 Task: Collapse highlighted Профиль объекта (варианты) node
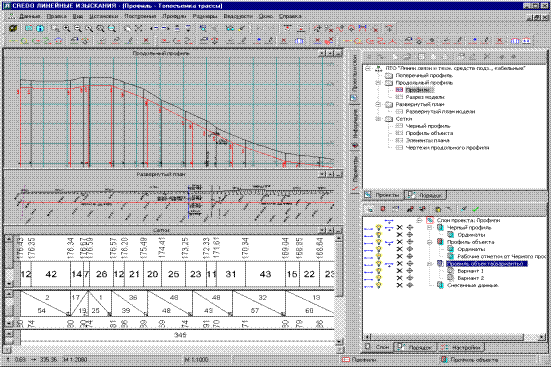pos(429,264)
